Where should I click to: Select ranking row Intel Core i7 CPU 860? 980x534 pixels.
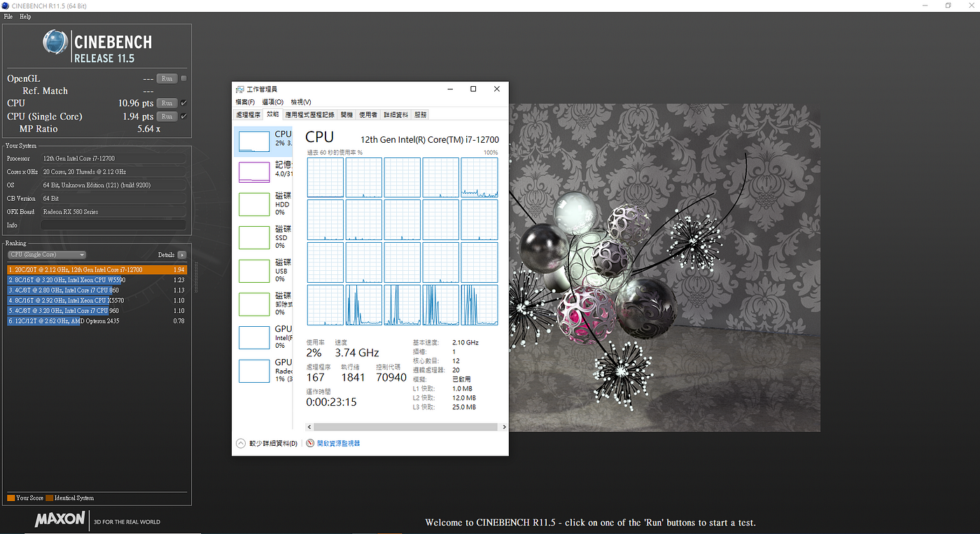[97, 290]
